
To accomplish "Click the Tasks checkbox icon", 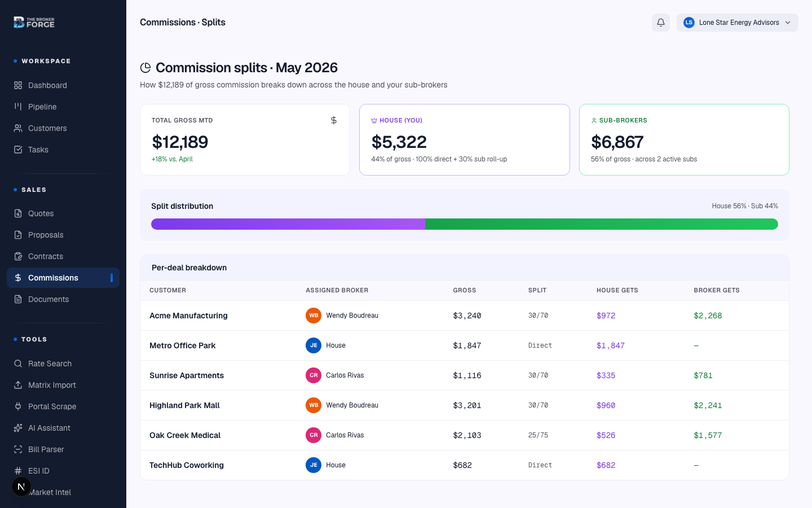I will [x=18, y=150].
